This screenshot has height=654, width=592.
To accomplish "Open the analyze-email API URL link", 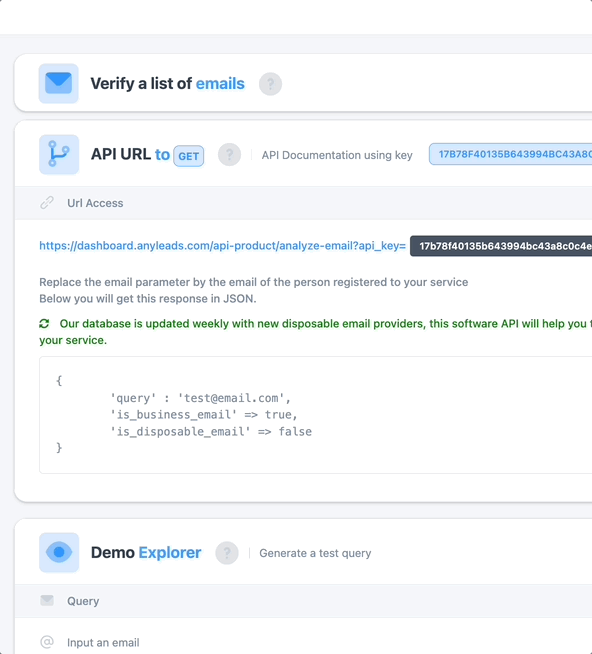I will [x=222, y=246].
